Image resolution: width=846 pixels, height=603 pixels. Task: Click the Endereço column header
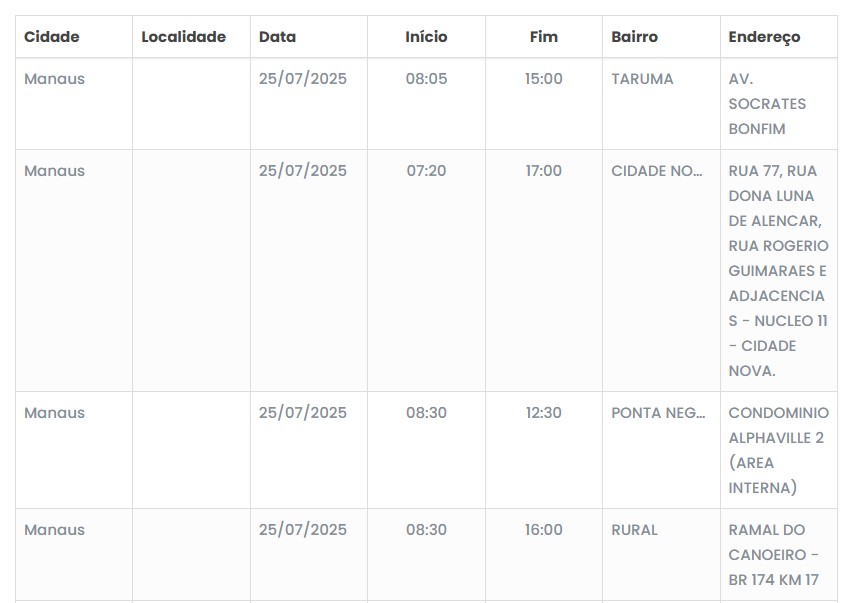[765, 37]
